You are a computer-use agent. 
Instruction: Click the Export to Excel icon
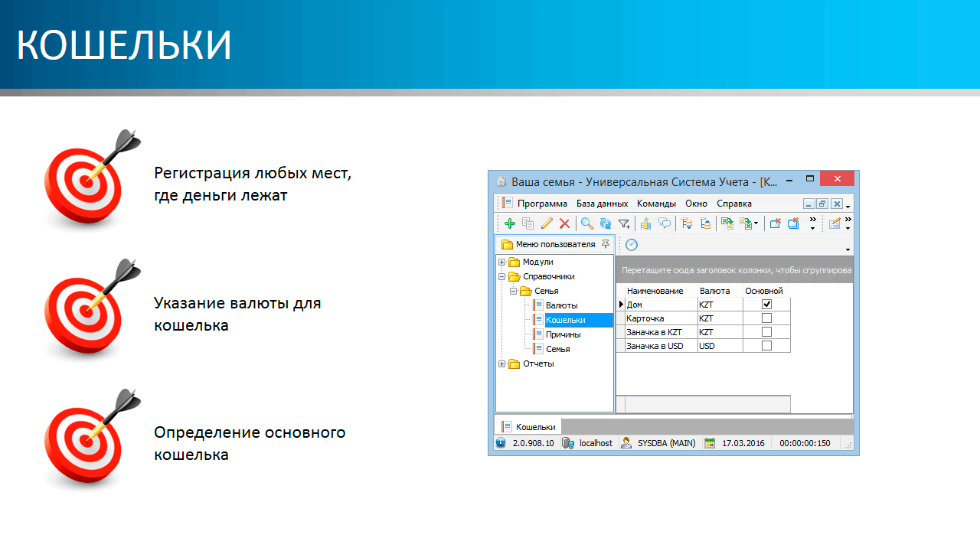[x=727, y=223]
